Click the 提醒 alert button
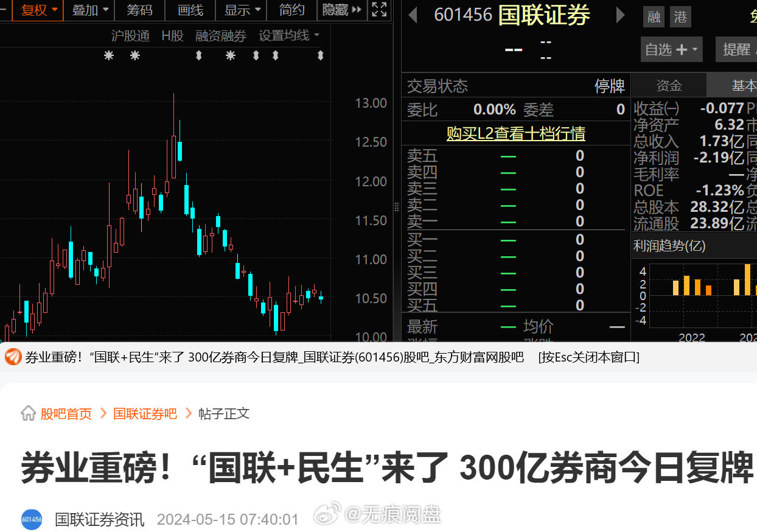The image size is (757, 532). (x=736, y=49)
